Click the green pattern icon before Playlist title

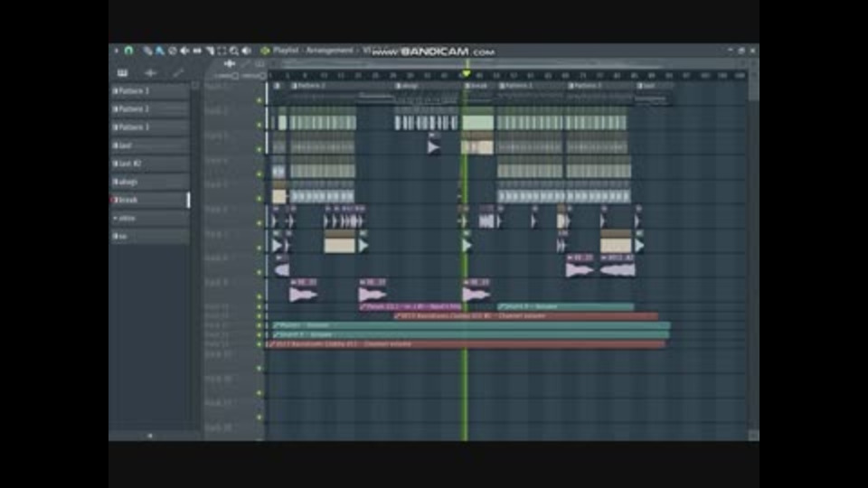click(265, 51)
